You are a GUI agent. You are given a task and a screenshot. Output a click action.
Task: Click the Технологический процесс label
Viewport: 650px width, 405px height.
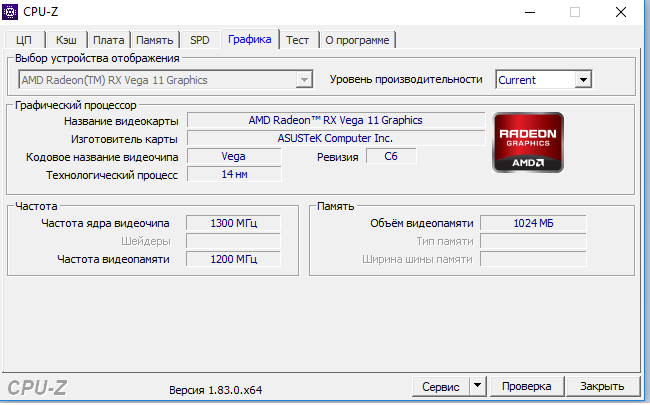pyautogui.click(x=112, y=175)
